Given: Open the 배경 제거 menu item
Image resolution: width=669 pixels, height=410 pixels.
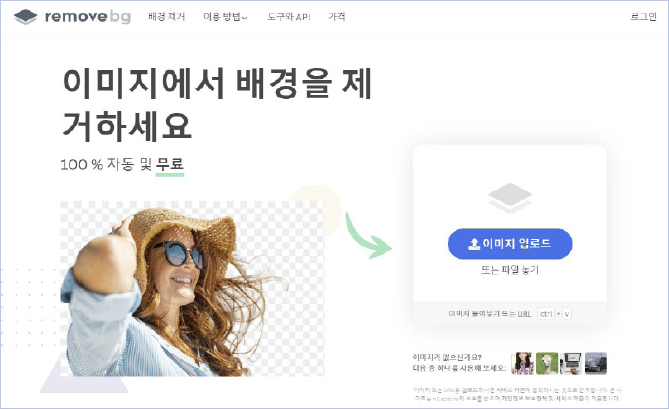Looking at the screenshot, I should coord(167,17).
